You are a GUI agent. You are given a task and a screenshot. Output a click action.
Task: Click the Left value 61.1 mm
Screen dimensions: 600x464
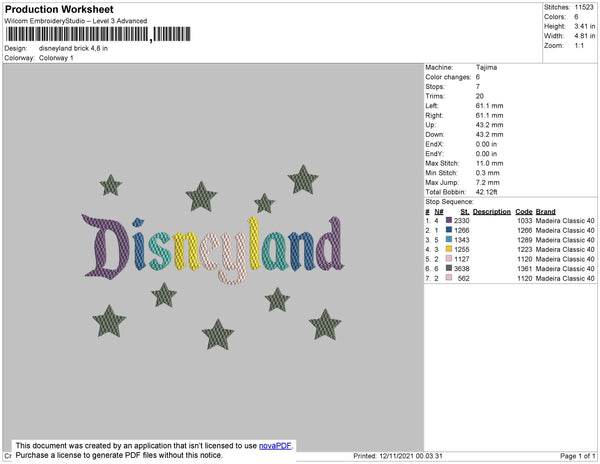489,106
